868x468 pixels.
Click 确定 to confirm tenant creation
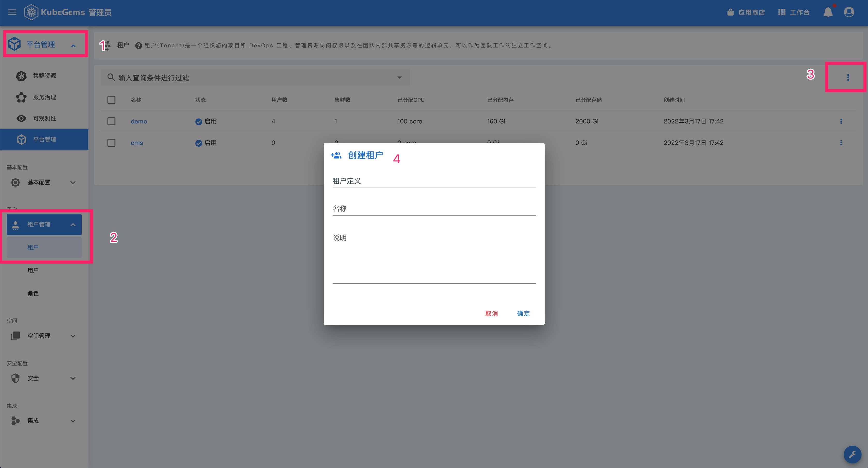(x=523, y=314)
